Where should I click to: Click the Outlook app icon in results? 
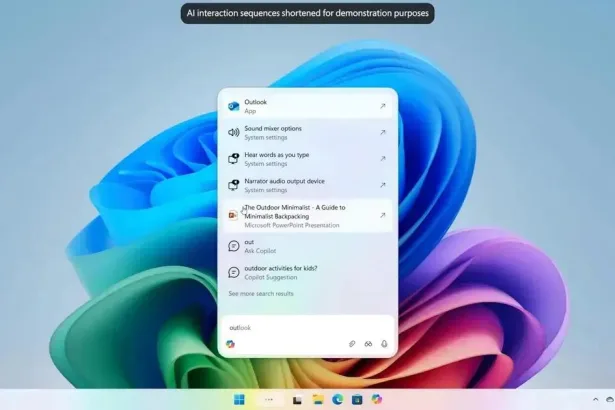click(233, 106)
